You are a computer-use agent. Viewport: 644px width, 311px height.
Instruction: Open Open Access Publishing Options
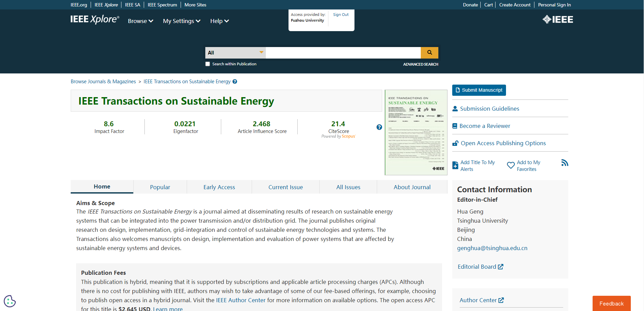(499, 143)
